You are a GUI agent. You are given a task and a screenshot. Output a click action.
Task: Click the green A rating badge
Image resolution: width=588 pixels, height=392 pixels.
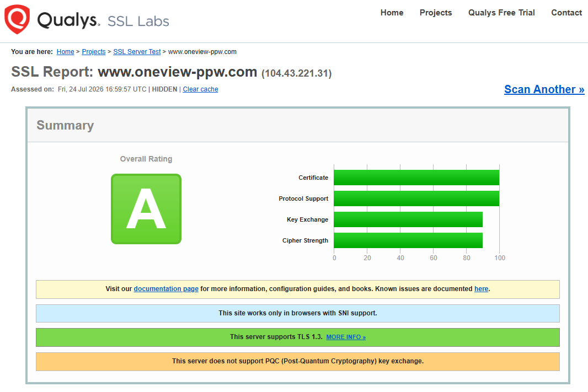[x=146, y=209]
